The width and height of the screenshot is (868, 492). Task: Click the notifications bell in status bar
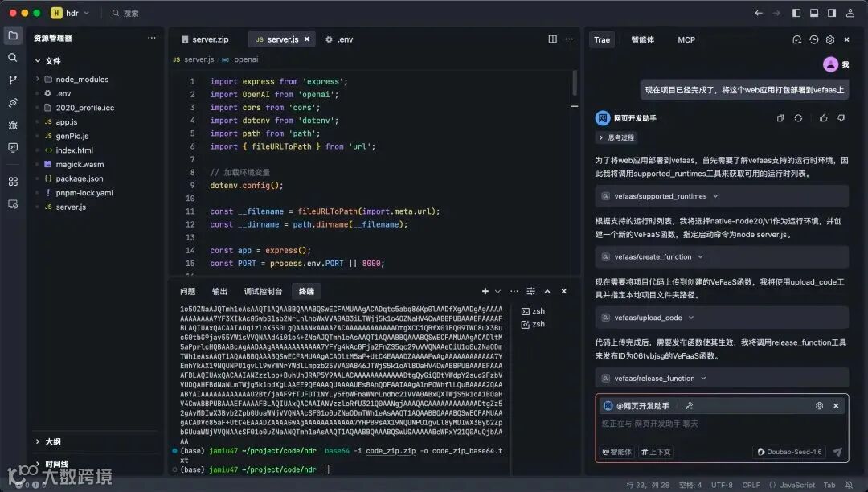pyautogui.click(x=850, y=485)
